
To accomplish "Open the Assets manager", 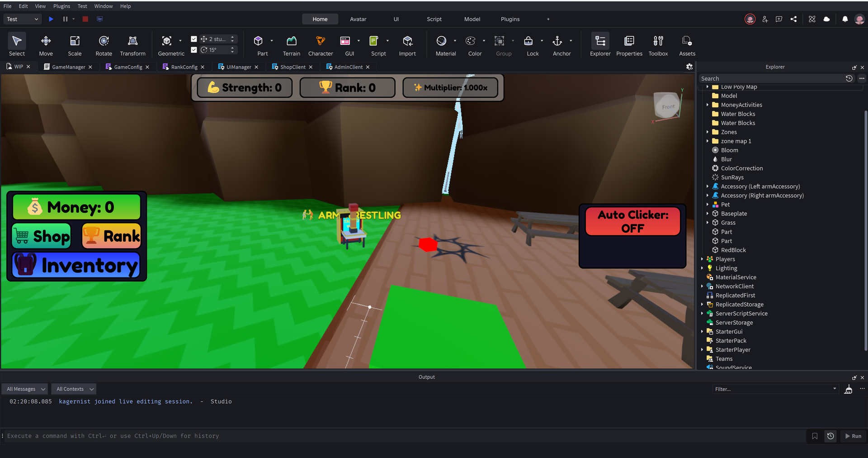I will (x=687, y=46).
